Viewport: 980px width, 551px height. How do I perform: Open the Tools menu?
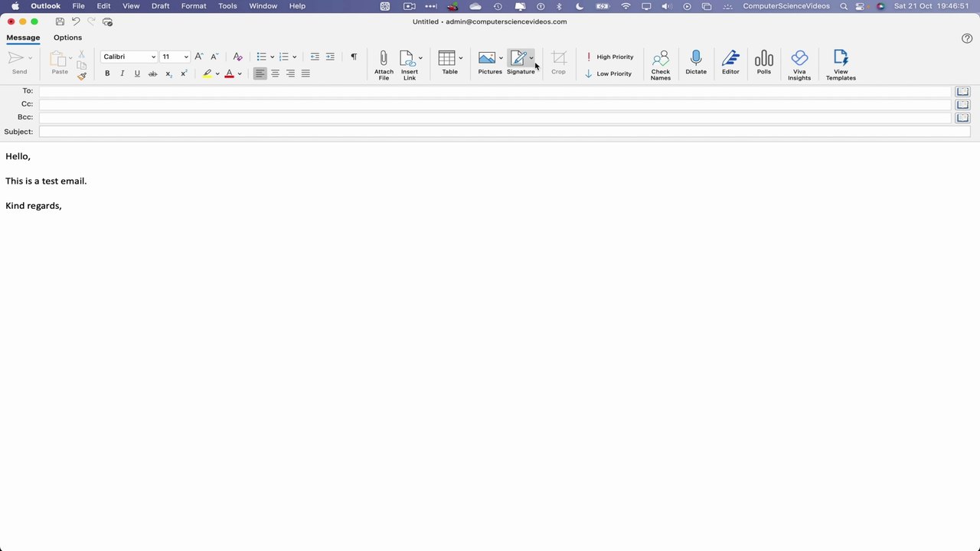pos(227,6)
